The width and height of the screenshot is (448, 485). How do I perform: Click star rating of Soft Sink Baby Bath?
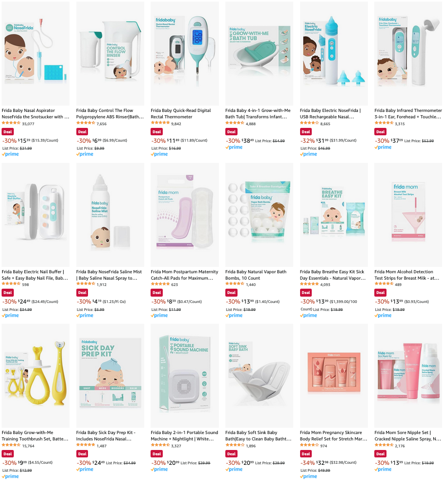point(235,445)
